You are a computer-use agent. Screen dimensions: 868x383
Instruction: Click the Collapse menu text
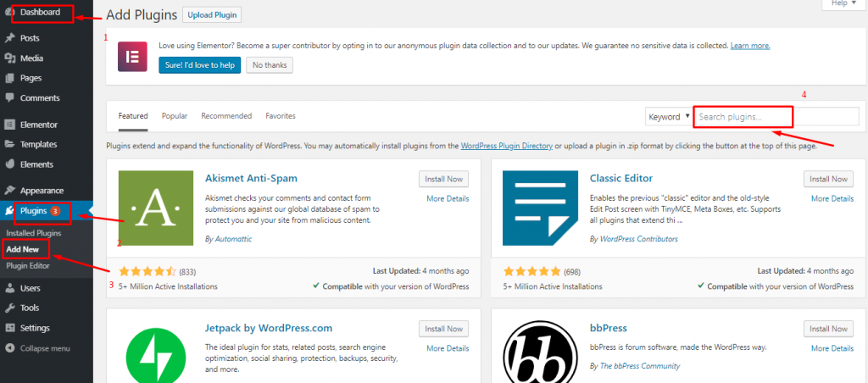coord(45,349)
